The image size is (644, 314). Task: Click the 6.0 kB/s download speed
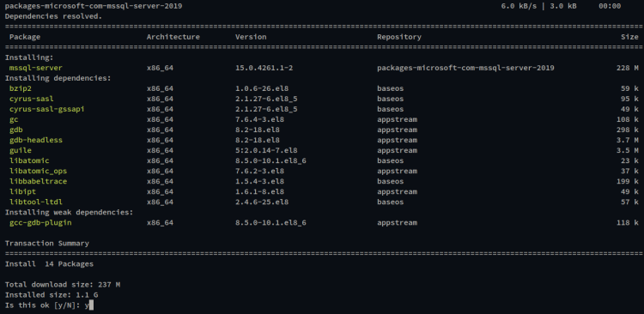[519, 6]
